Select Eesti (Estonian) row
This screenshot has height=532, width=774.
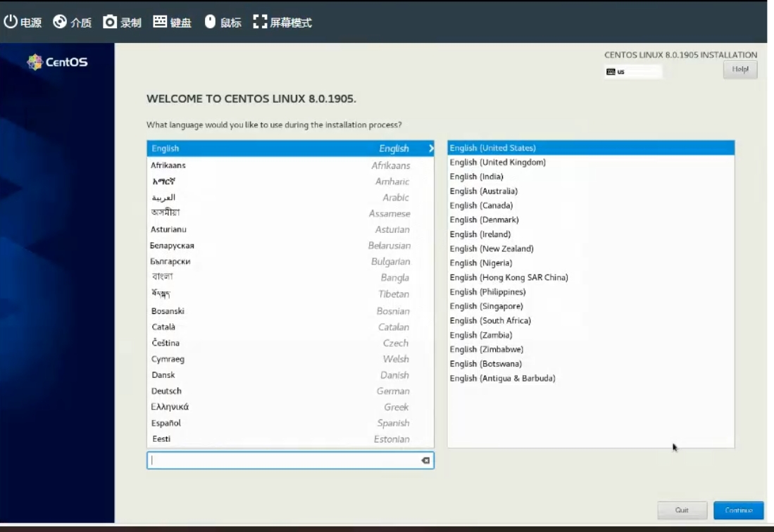click(290, 439)
